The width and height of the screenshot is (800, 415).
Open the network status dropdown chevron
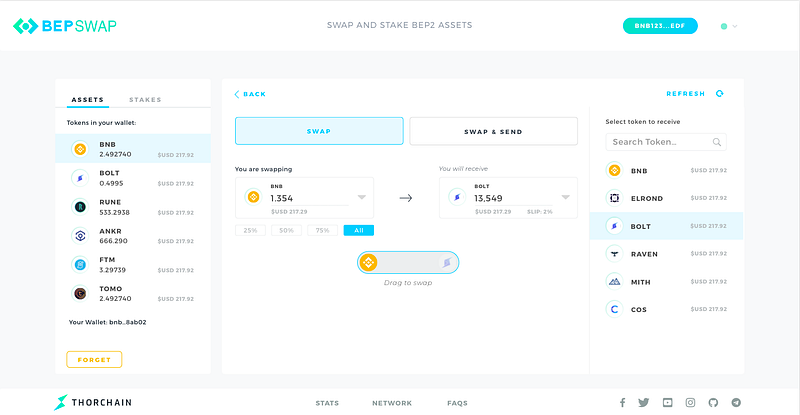[735, 26]
